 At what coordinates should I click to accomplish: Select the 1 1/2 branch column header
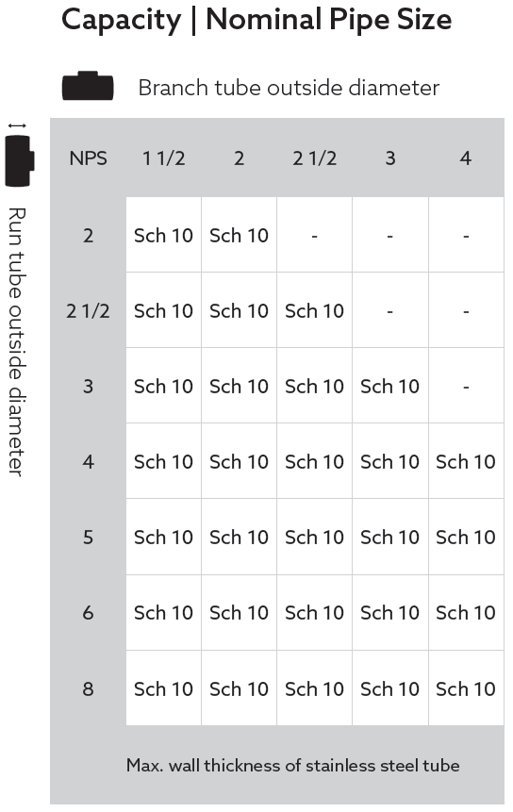coord(163,157)
